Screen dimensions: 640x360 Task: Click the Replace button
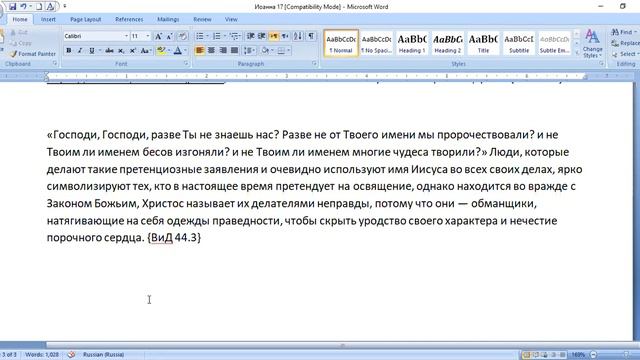(x=625, y=43)
